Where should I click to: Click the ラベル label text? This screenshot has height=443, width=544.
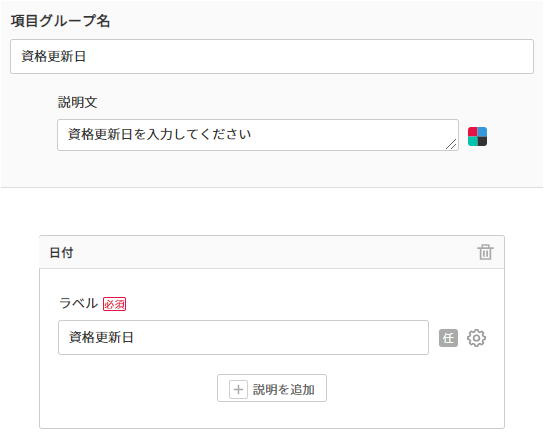pos(79,303)
